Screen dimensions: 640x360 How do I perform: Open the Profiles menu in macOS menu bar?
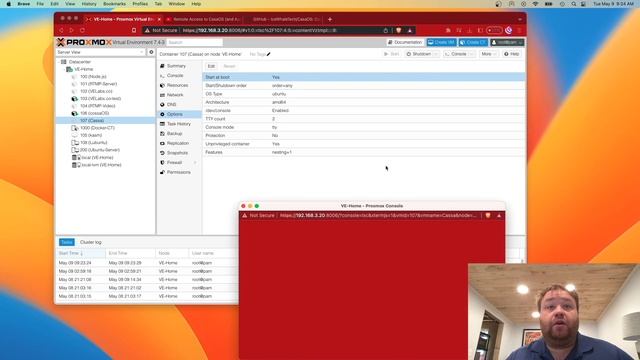pos(140,4)
